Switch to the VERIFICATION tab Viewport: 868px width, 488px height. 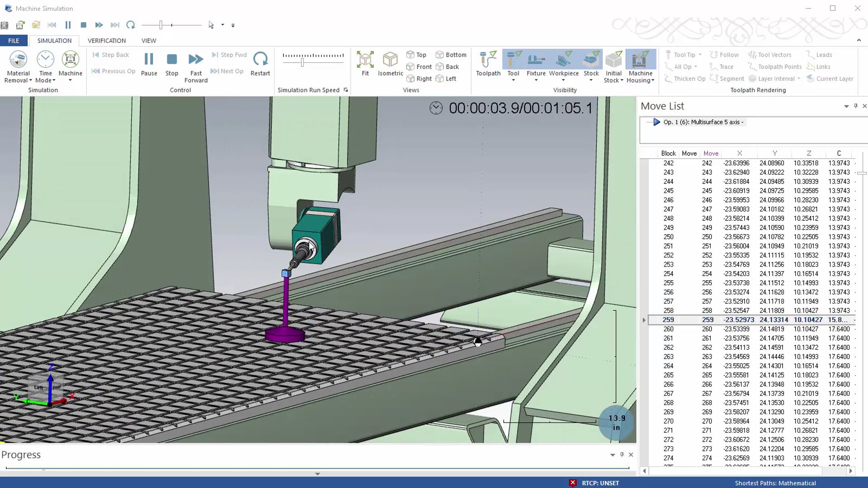[107, 41]
